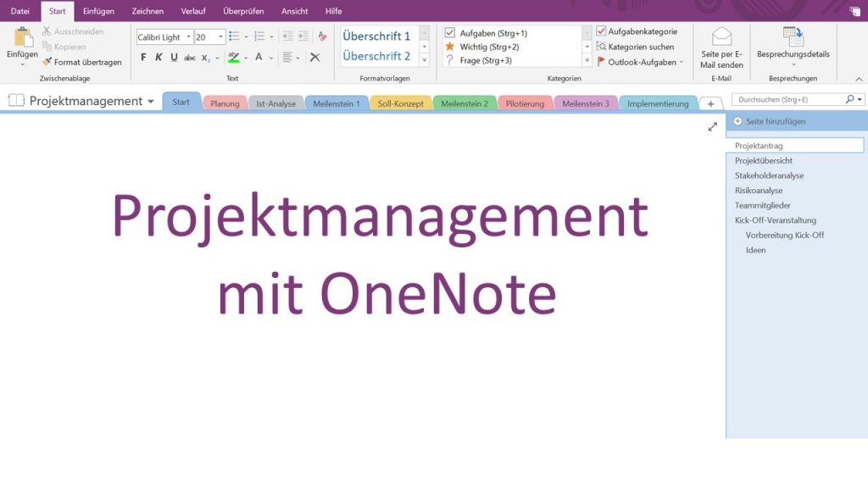868x488 pixels.
Task: Collapse the ribbon
Action: click(x=860, y=79)
